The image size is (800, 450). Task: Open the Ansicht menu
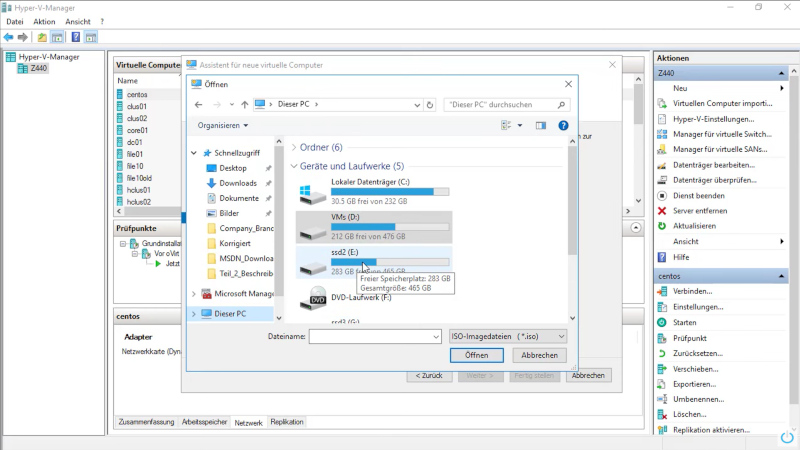pyautogui.click(x=78, y=21)
